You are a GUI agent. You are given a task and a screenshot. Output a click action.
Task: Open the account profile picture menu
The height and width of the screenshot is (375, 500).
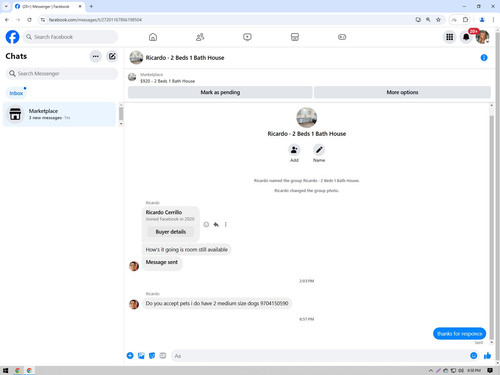click(x=482, y=37)
